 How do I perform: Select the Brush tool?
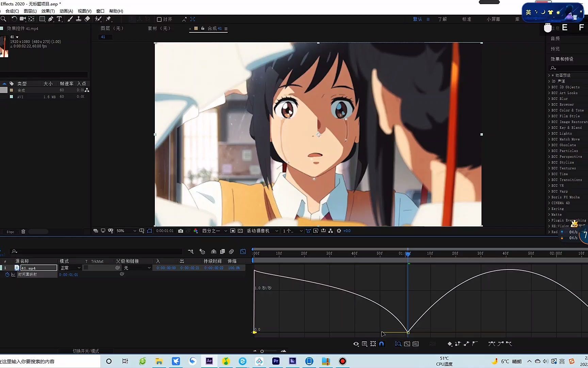point(70,19)
